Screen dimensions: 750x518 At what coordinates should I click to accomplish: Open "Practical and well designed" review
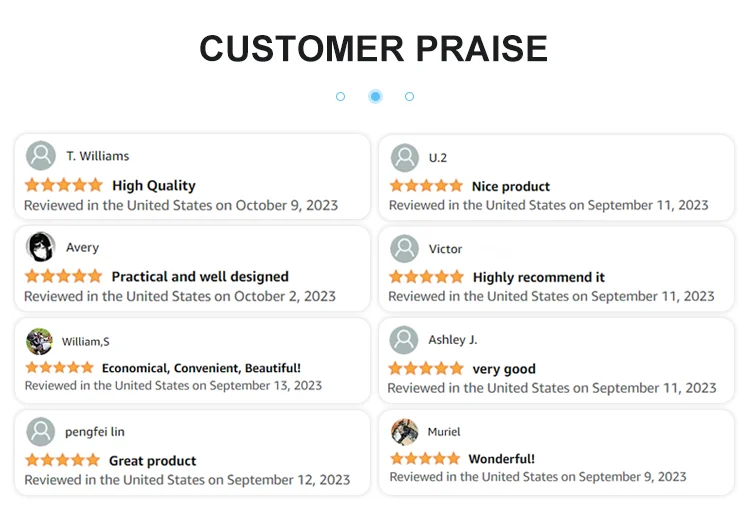(200, 276)
